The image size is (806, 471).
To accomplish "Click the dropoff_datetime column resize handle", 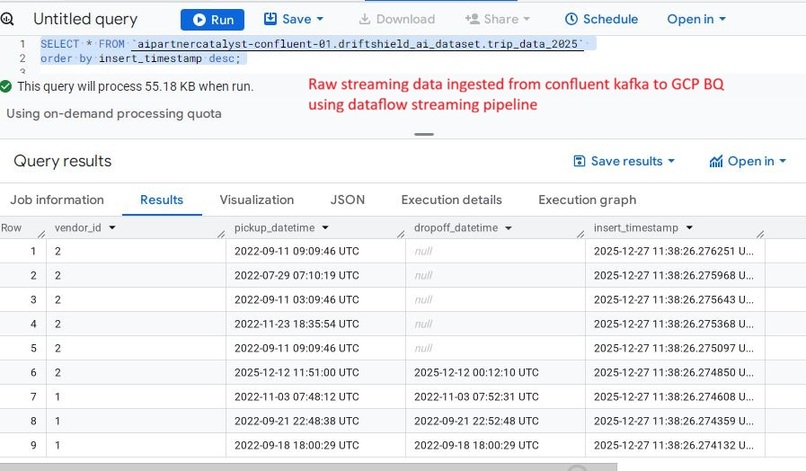I will pos(580,234).
